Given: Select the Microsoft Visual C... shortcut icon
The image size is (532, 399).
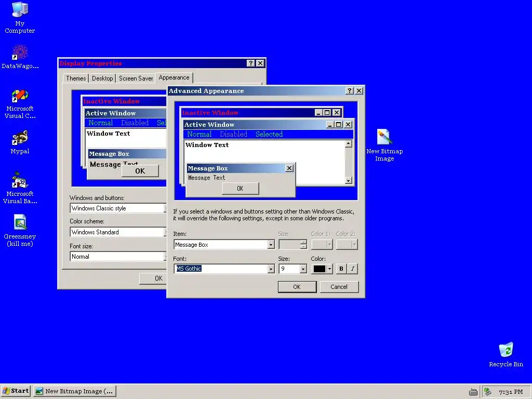Looking at the screenshot, I should (20, 104).
